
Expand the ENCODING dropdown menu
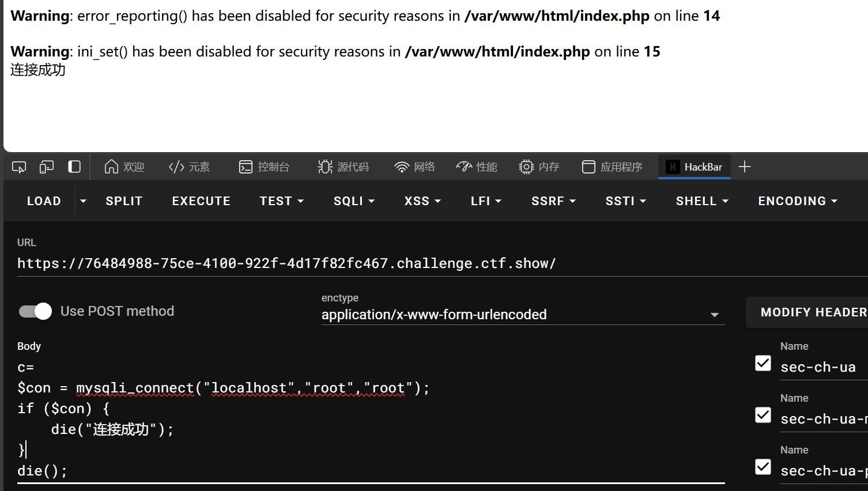[x=797, y=201]
